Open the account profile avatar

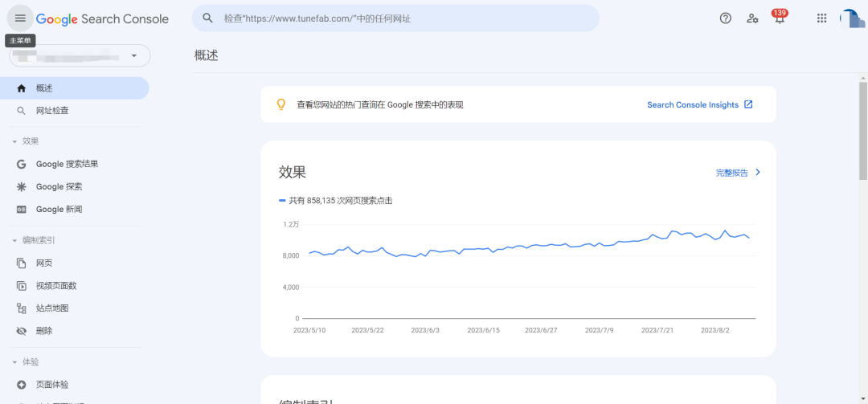(x=852, y=18)
